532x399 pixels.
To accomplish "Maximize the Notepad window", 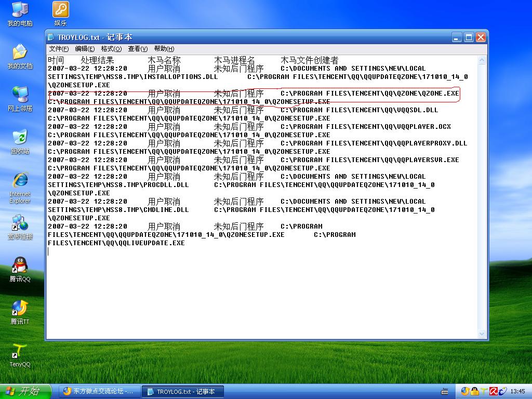I will 469,37.
